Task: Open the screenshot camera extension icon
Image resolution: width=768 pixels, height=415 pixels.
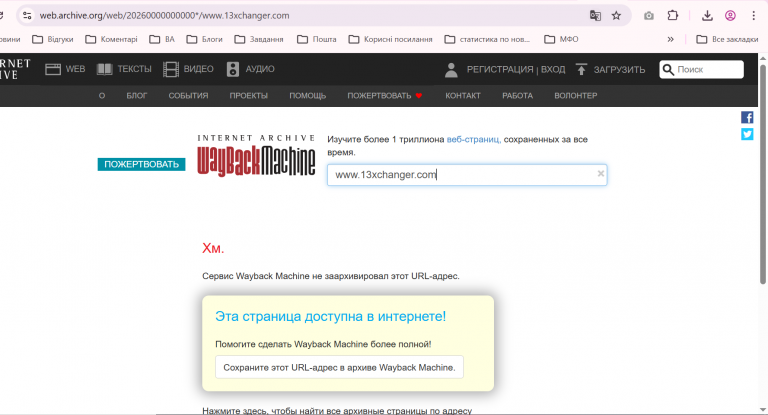Action: click(648, 16)
